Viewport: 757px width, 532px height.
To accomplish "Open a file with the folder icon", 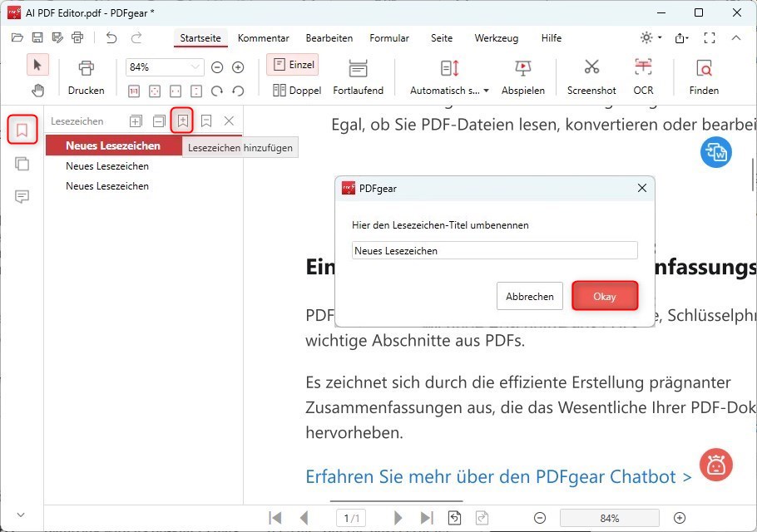I will (17, 37).
